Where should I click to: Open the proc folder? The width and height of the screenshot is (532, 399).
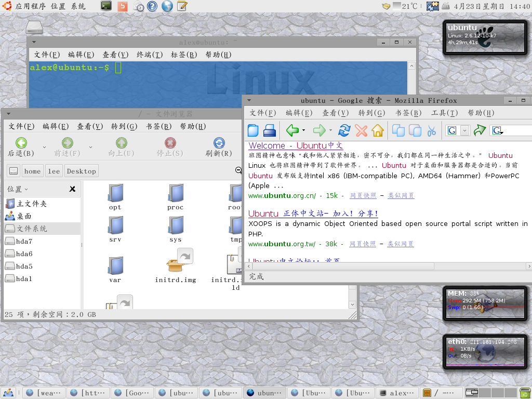pos(176,197)
